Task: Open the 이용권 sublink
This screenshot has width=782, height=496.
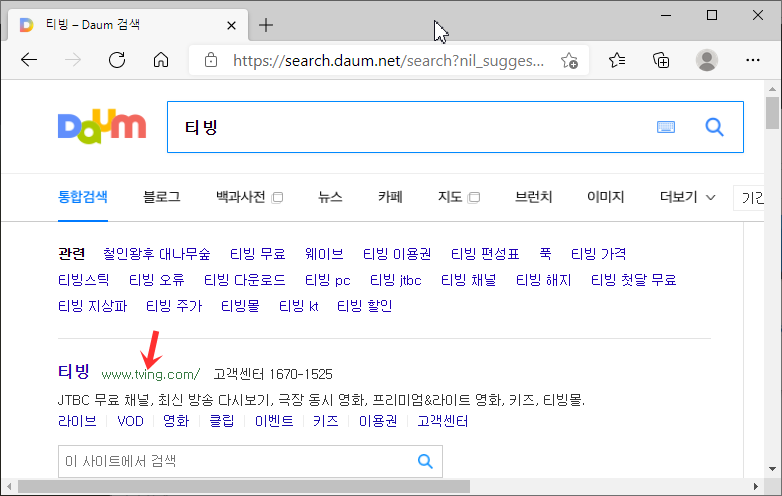Action: click(378, 421)
